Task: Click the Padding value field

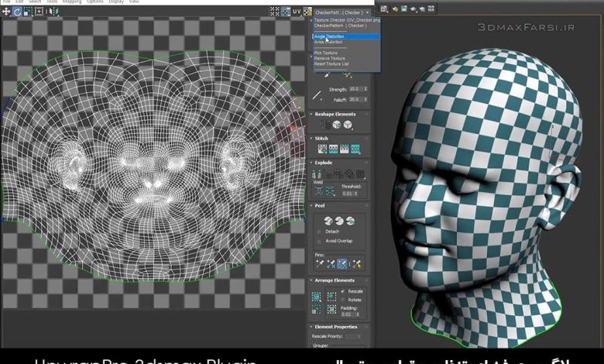Action: click(348, 314)
